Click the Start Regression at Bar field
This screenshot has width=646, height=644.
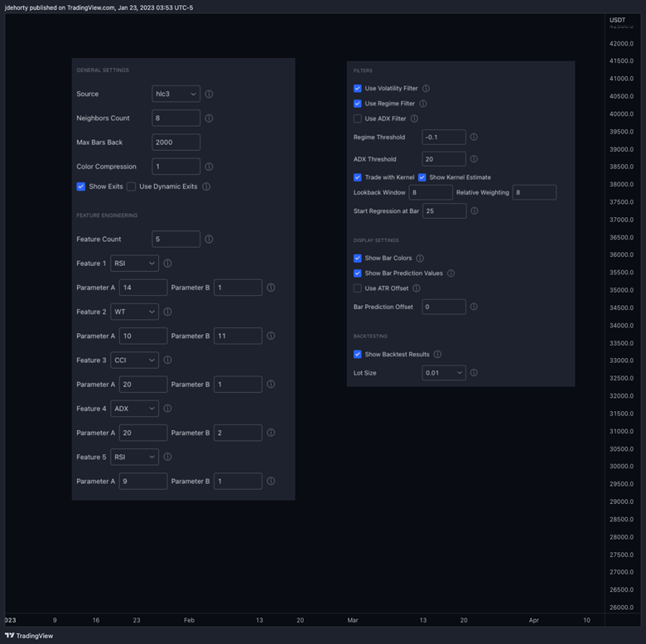pyautogui.click(x=443, y=211)
